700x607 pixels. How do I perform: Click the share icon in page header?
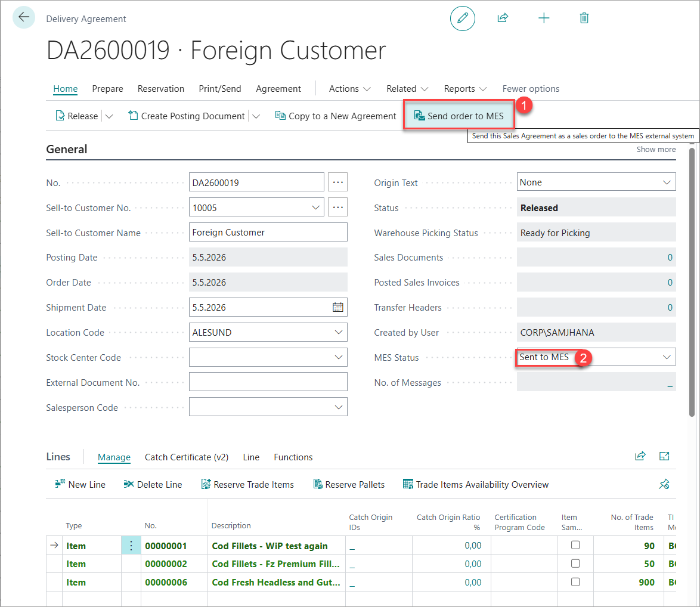[503, 18]
